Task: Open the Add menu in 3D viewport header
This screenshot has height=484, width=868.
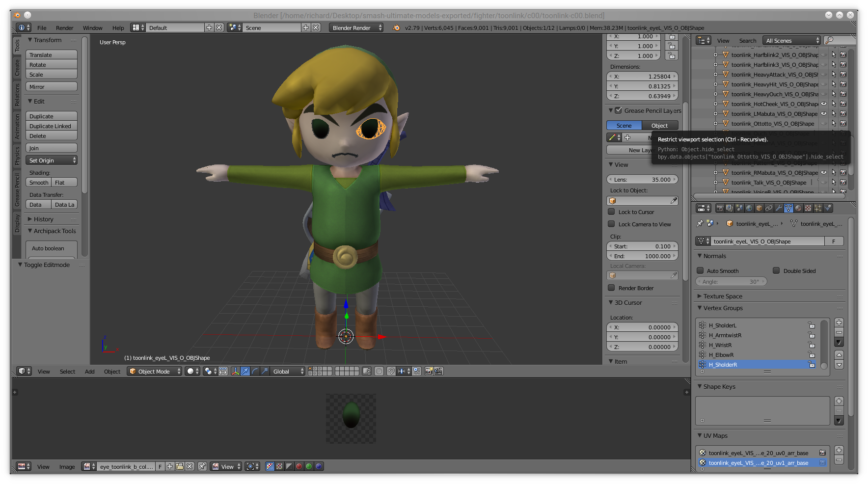Action: pyautogui.click(x=89, y=372)
